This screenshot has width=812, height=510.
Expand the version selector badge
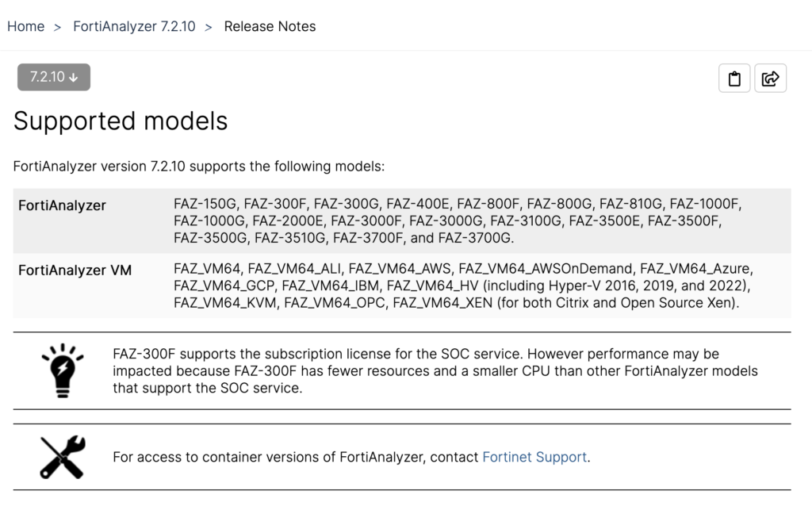(53, 77)
